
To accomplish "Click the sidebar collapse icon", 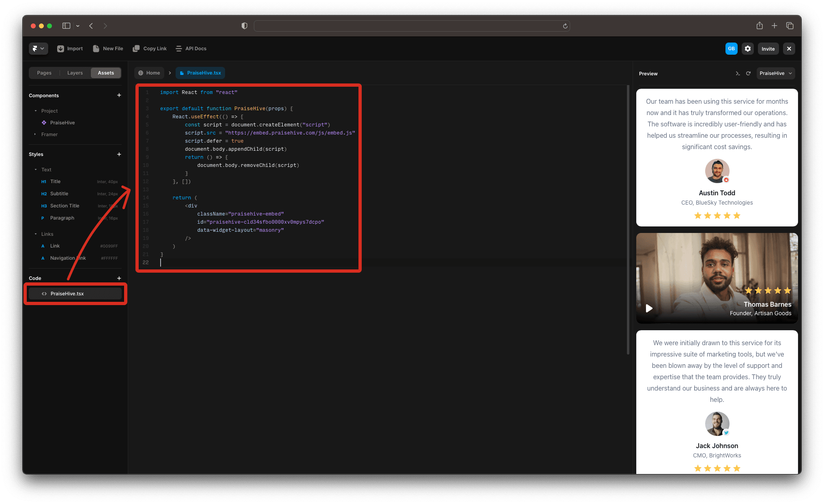I will click(68, 25).
